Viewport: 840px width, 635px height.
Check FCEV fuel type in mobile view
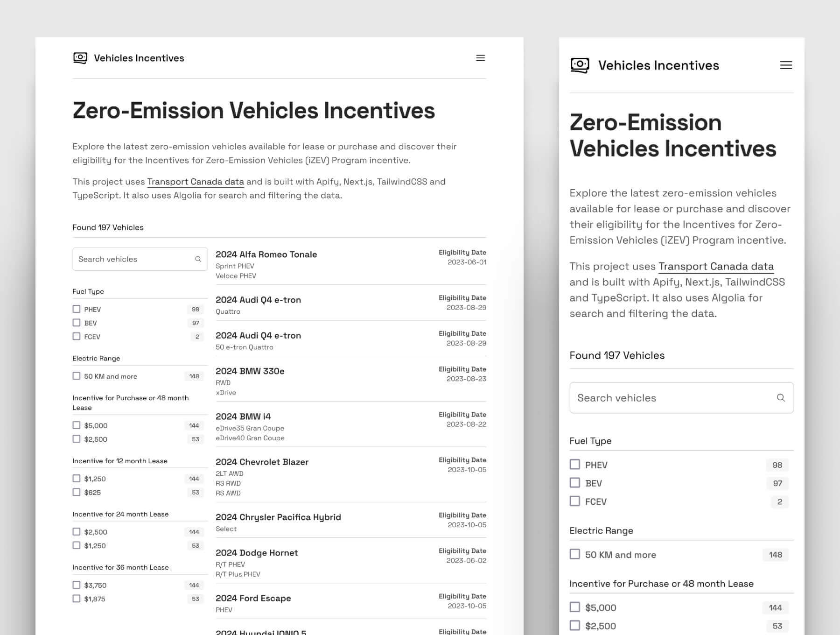pos(575,501)
